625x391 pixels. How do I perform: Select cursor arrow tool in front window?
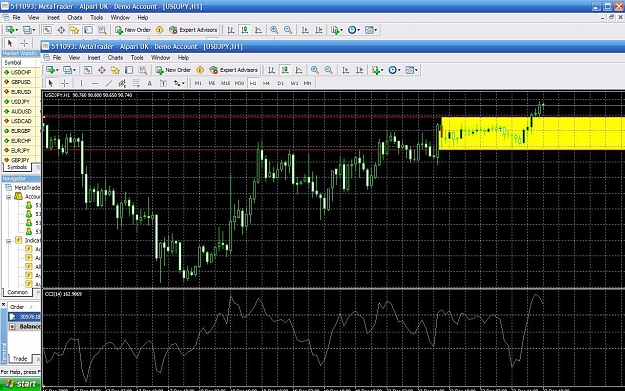click(50, 83)
